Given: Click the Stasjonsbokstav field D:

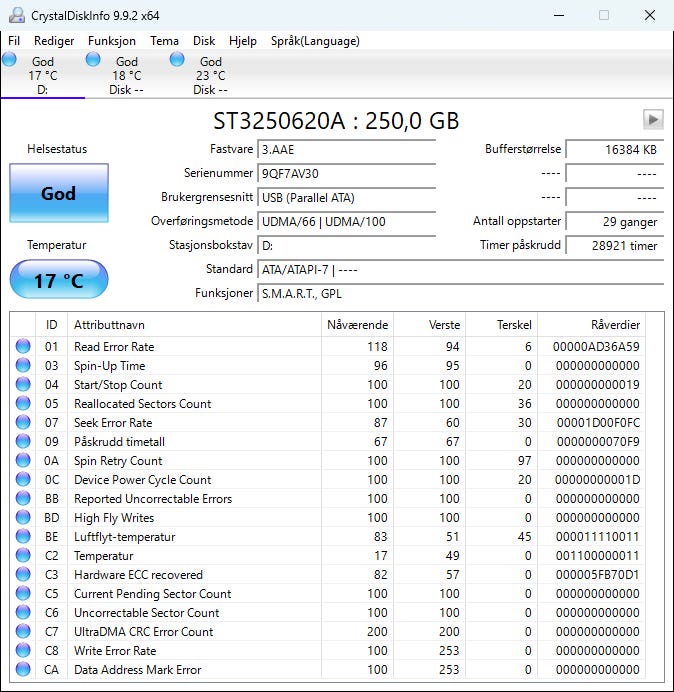Looking at the screenshot, I should pos(346,245).
